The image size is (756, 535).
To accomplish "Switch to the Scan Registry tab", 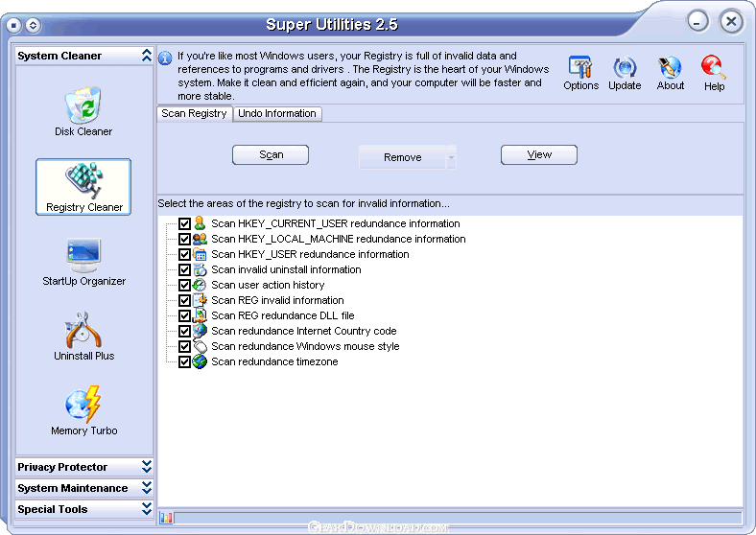I will click(195, 114).
